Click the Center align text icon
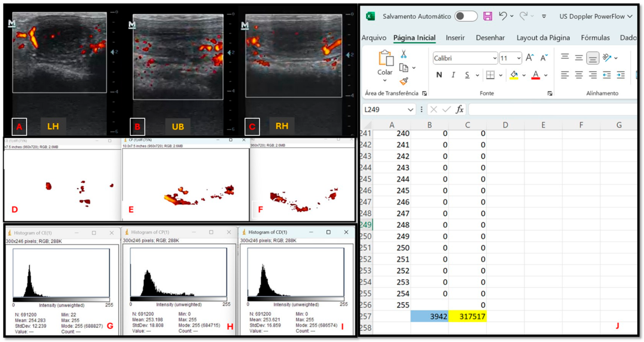Viewport: 644px width, 342px height. coord(579,75)
